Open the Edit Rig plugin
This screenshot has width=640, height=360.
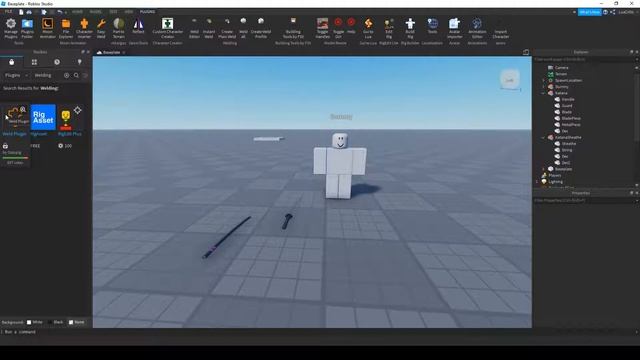(389, 28)
